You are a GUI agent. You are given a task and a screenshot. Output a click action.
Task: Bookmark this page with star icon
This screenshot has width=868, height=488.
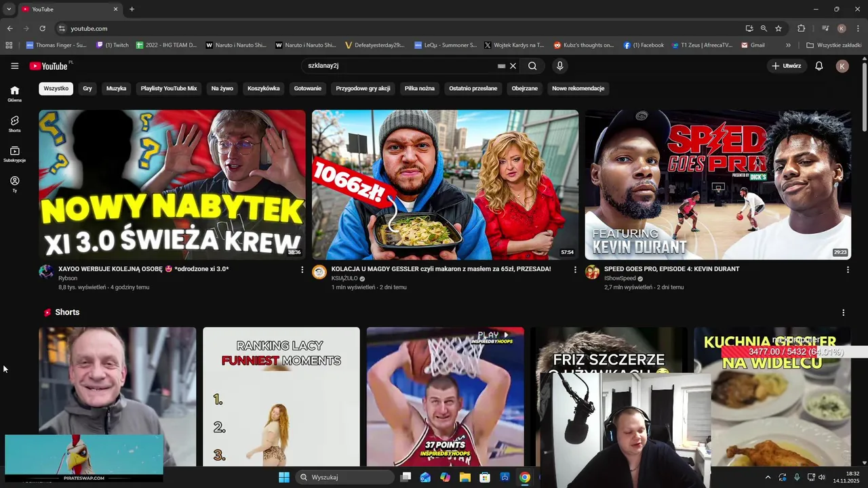(x=778, y=28)
